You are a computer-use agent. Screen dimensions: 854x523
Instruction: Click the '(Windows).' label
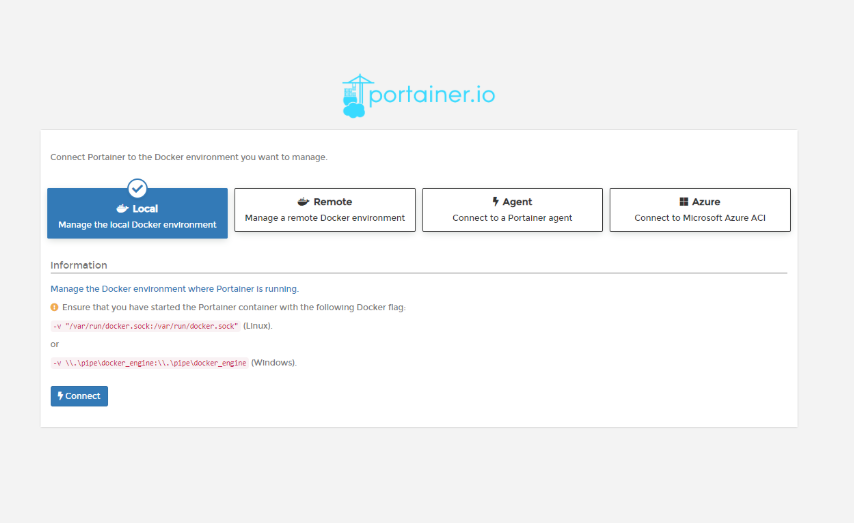click(273, 363)
